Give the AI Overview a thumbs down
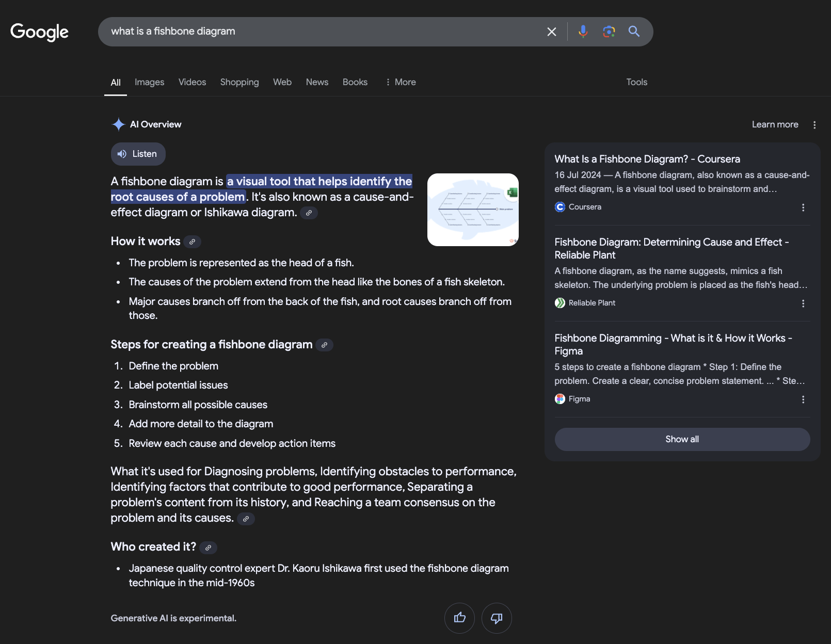Screen dimensions: 831x644 pyautogui.click(x=496, y=618)
